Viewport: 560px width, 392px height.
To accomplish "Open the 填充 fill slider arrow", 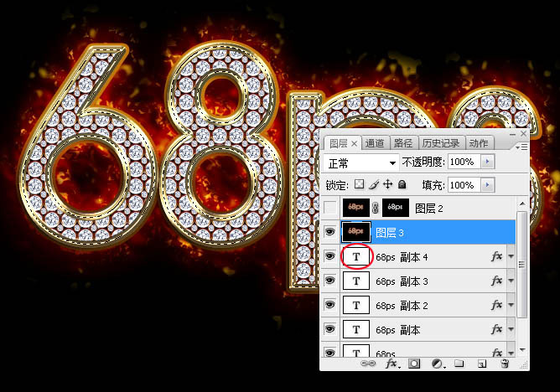I will (488, 184).
